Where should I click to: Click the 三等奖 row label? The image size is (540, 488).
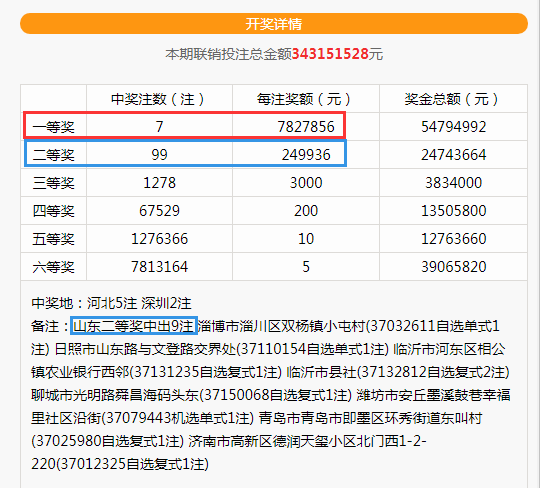click(53, 183)
